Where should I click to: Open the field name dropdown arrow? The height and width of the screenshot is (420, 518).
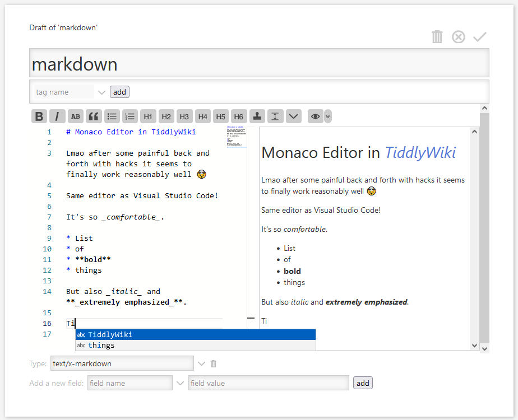coord(180,383)
